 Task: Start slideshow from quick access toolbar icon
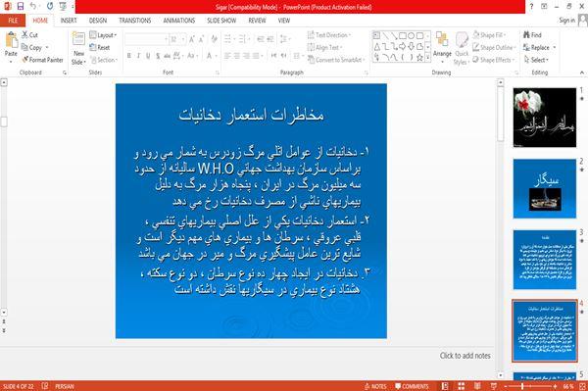click(63, 7)
